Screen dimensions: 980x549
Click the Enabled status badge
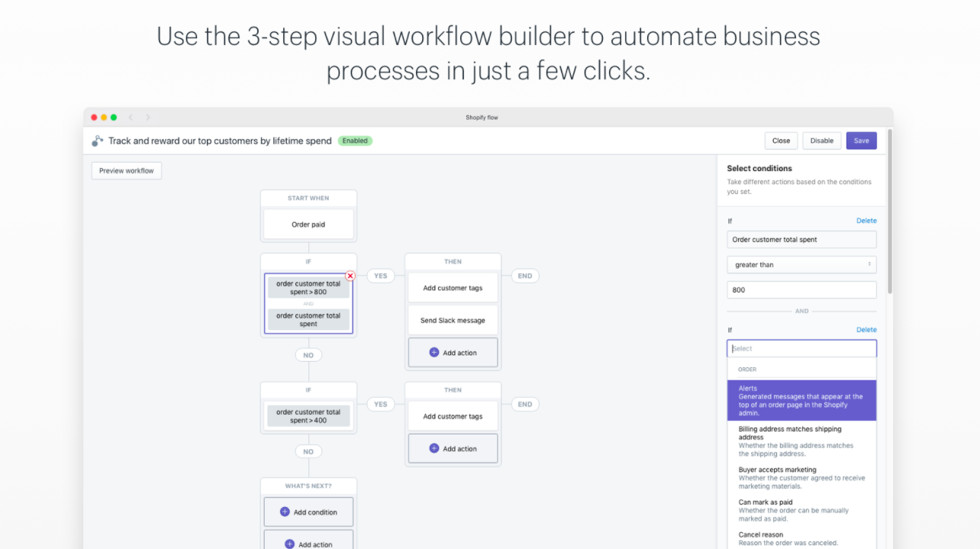(x=355, y=140)
